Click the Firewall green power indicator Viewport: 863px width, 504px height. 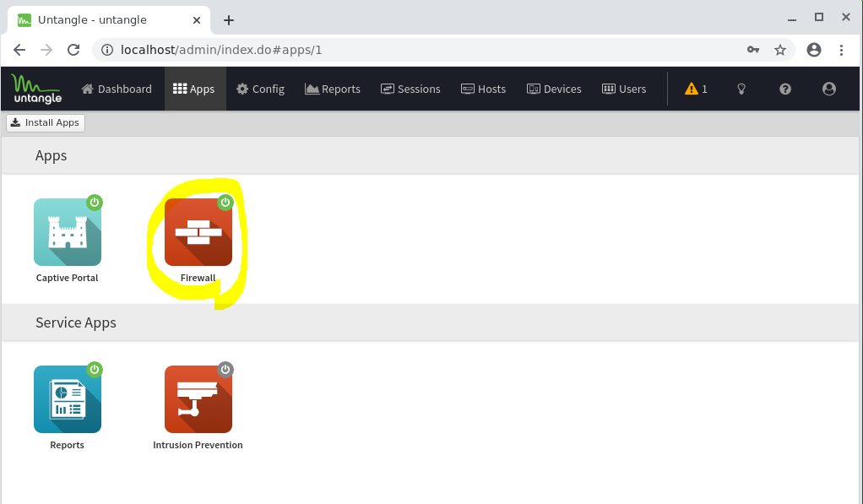[225, 203]
